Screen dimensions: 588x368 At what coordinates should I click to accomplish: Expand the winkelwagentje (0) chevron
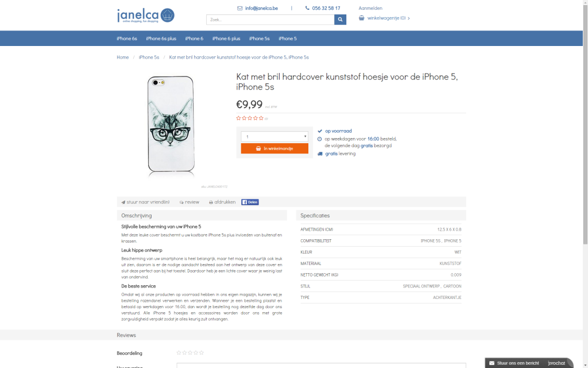(409, 18)
